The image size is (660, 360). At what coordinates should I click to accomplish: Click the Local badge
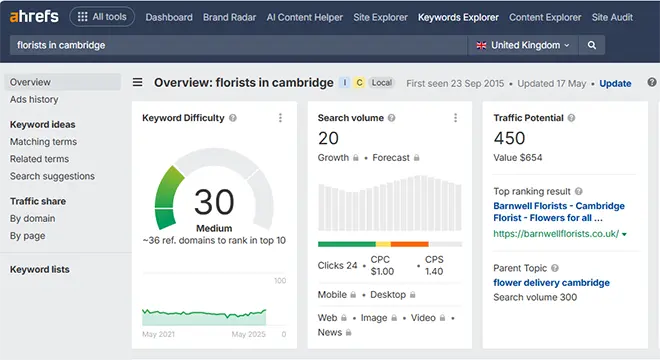click(x=382, y=83)
